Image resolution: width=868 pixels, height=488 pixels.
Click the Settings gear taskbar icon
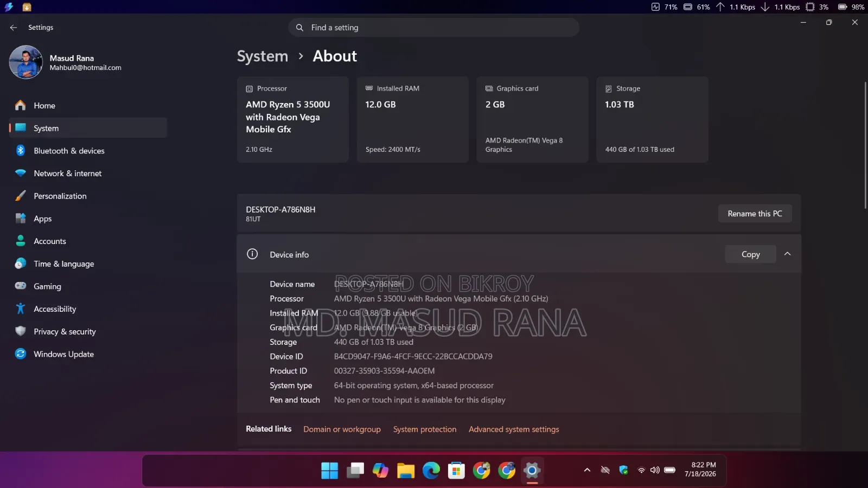(x=532, y=471)
